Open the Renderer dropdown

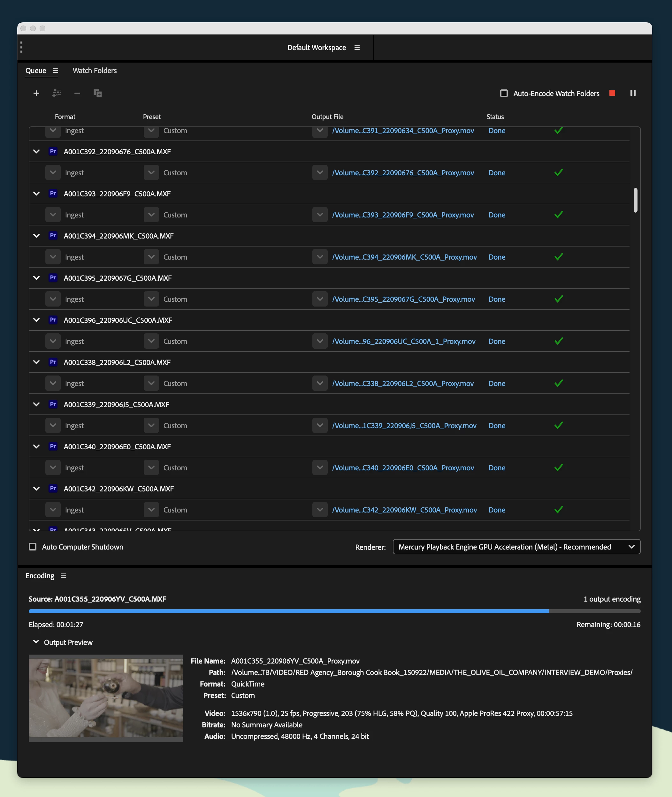click(x=516, y=547)
